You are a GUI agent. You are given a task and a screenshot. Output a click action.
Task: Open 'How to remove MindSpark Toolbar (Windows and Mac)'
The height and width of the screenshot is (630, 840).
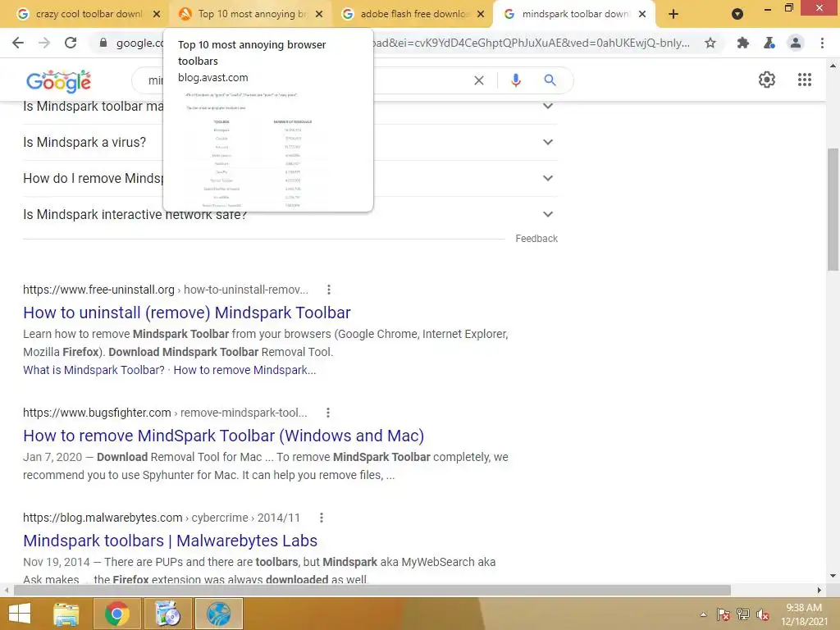223,436
